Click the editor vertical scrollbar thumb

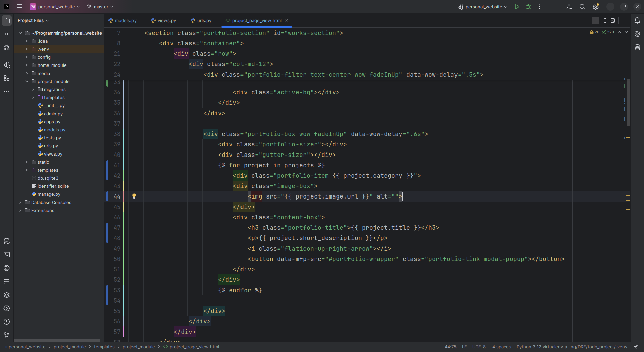628,102
